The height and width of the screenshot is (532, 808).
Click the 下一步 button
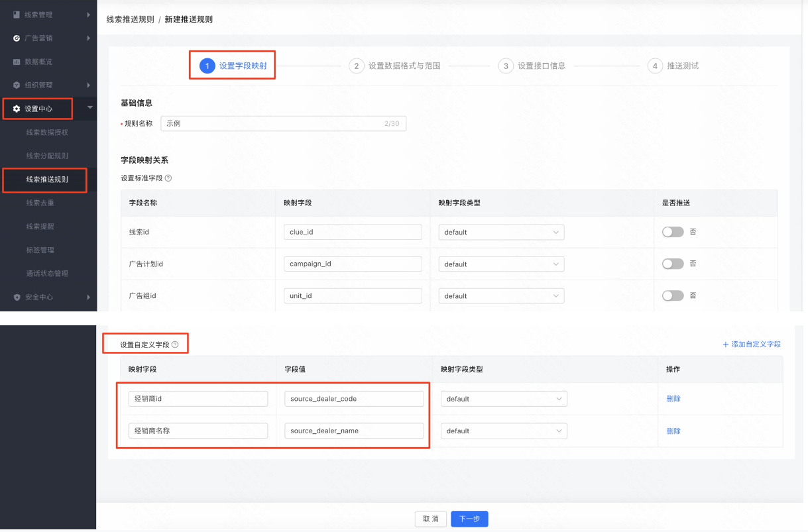[469, 519]
